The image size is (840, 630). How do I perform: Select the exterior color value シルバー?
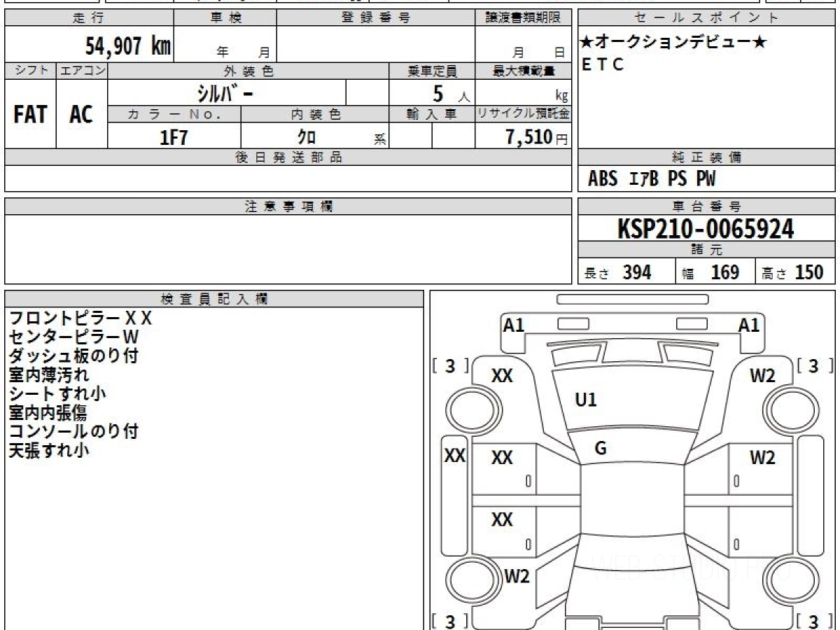pos(225,92)
